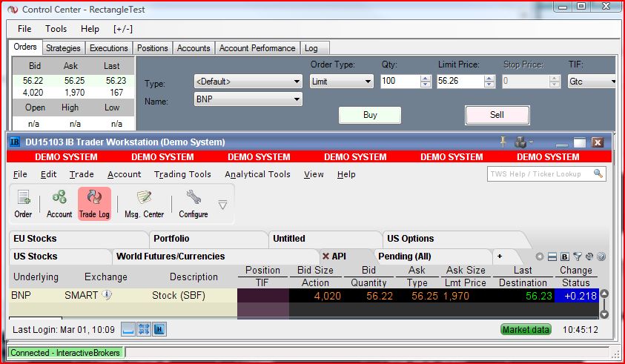
Task: Click the four-arrows icon in TWS status bar
Action: [x=144, y=329]
